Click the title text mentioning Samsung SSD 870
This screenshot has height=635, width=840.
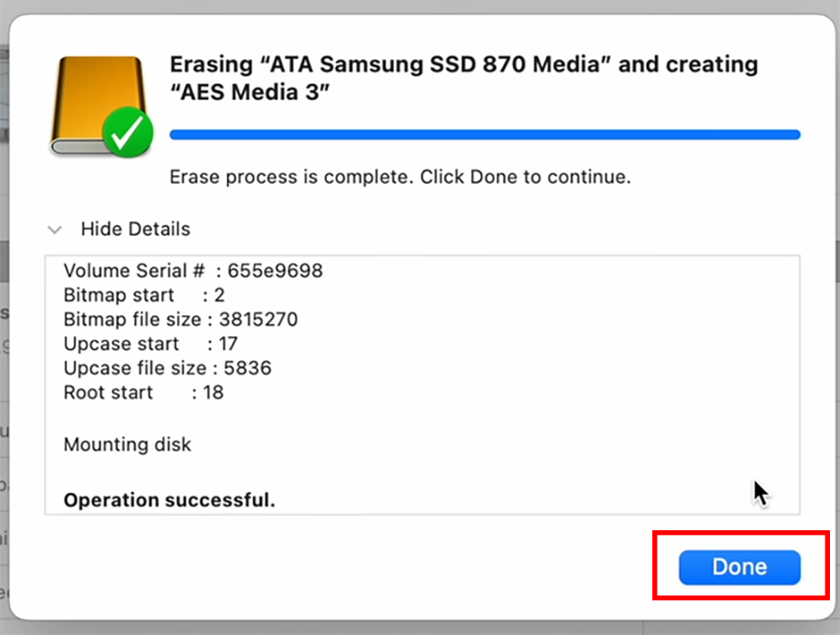464,65
